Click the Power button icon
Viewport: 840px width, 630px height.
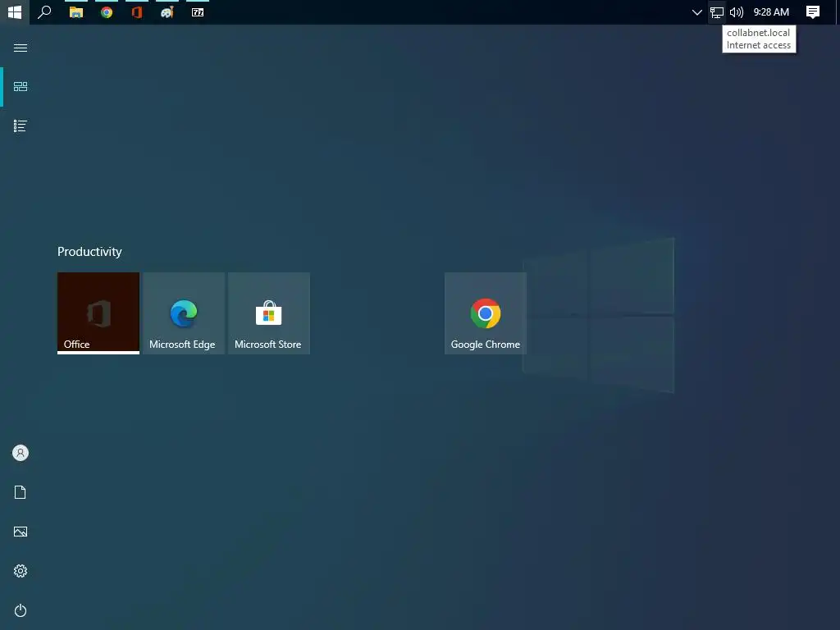tap(21, 610)
